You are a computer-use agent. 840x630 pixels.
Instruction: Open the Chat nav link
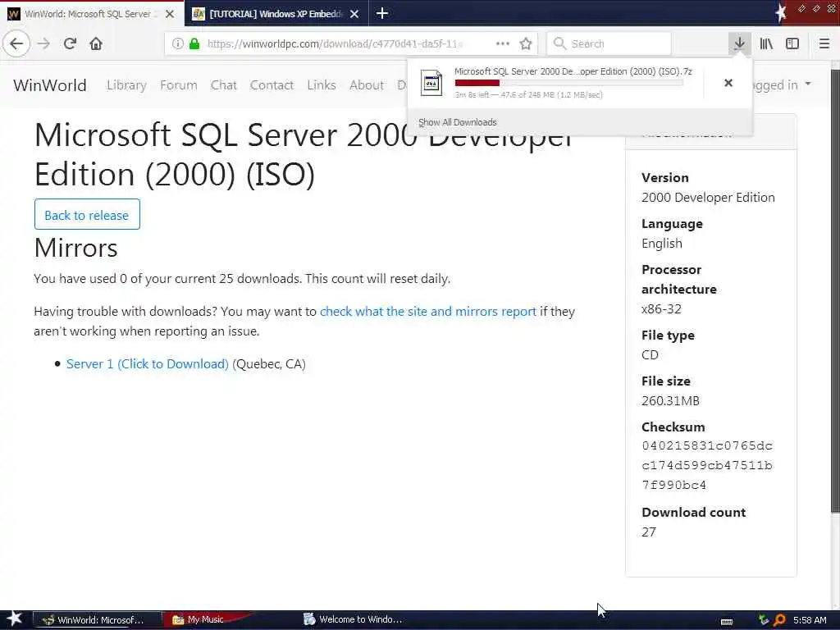click(223, 84)
